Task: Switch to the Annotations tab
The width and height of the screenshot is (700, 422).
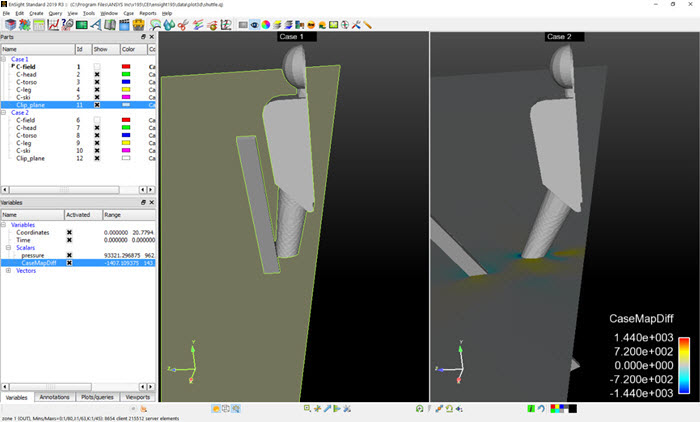Action: point(56,397)
